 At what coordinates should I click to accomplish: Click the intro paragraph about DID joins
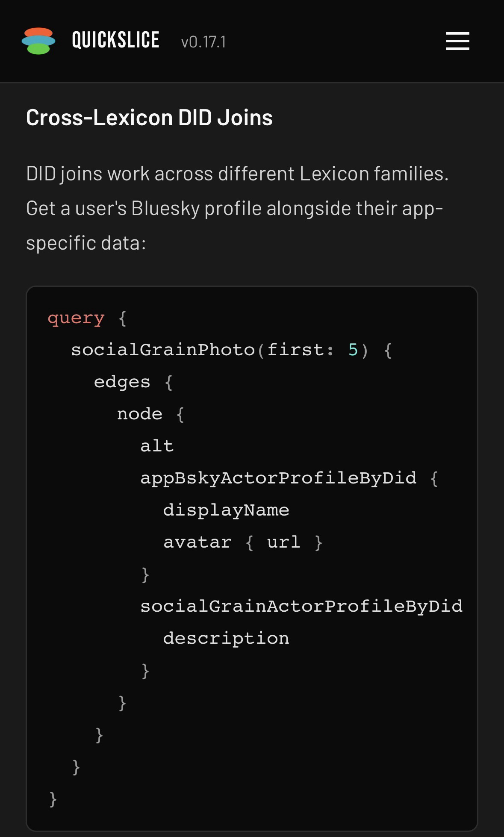tap(237, 208)
